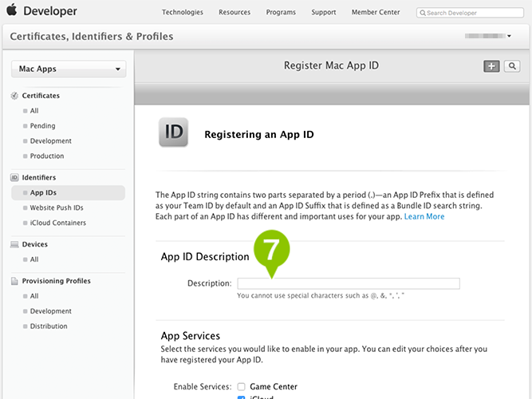Viewport: 532px width, 399px height.
Task: Click the App Services heading
Action: coord(191,336)
